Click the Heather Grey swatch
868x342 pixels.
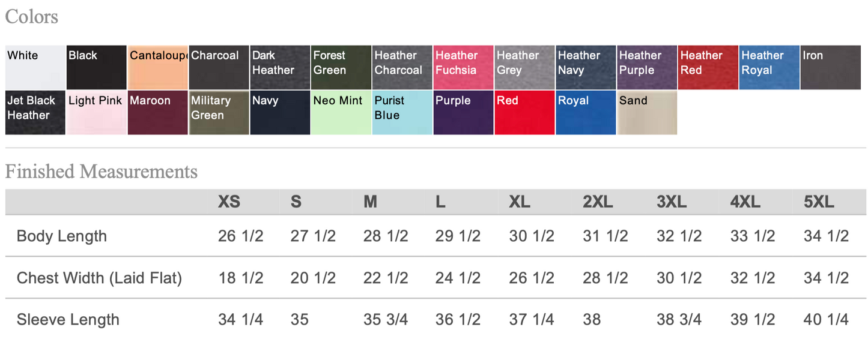524,68
